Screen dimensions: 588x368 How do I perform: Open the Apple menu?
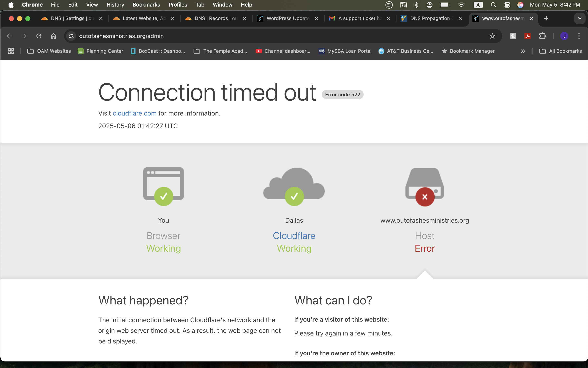(11, 5)
